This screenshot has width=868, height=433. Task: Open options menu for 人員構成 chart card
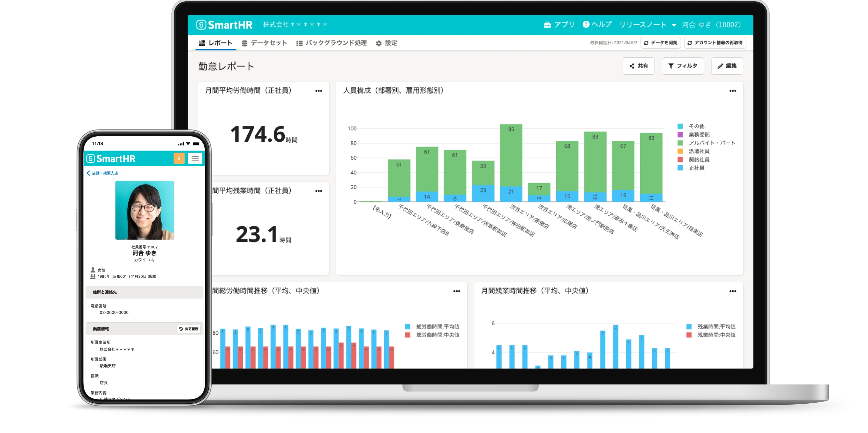click(x=733, y=91)
